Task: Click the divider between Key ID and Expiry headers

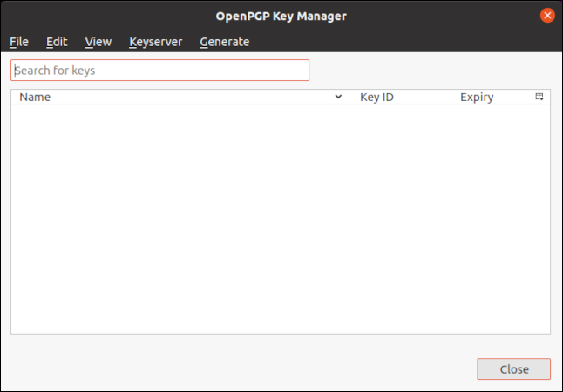Action: (452, 98)
